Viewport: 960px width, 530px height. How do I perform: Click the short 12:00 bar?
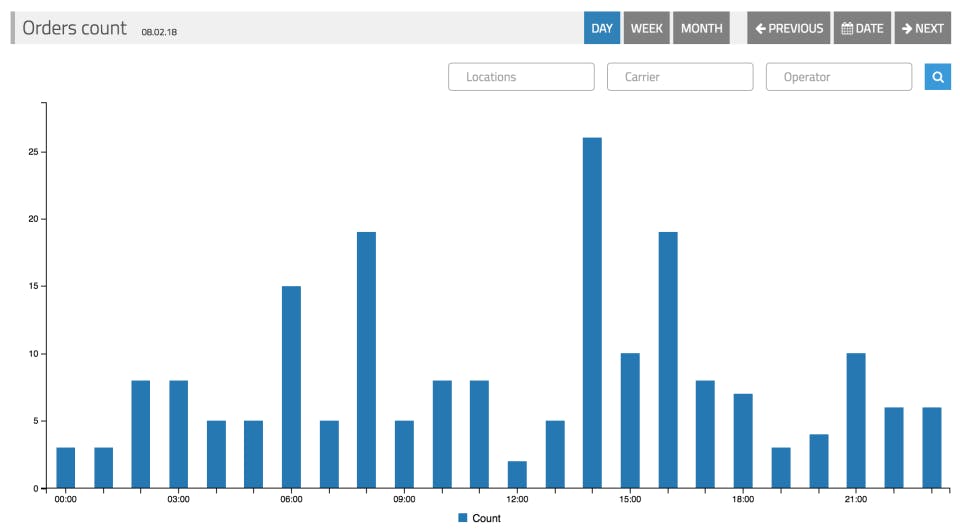[x=517, y=475]
